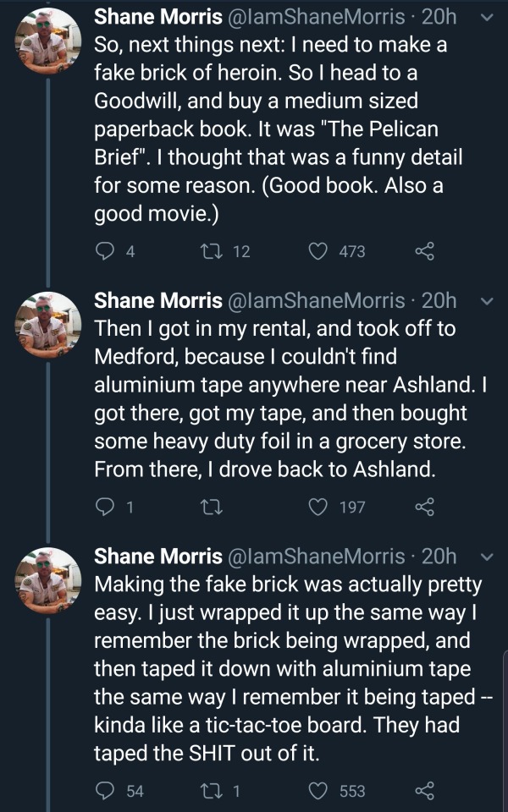The image size is (508, 812).
Task: Open replies on the tic-tac-toe board tweet
Action: point(106,791)
